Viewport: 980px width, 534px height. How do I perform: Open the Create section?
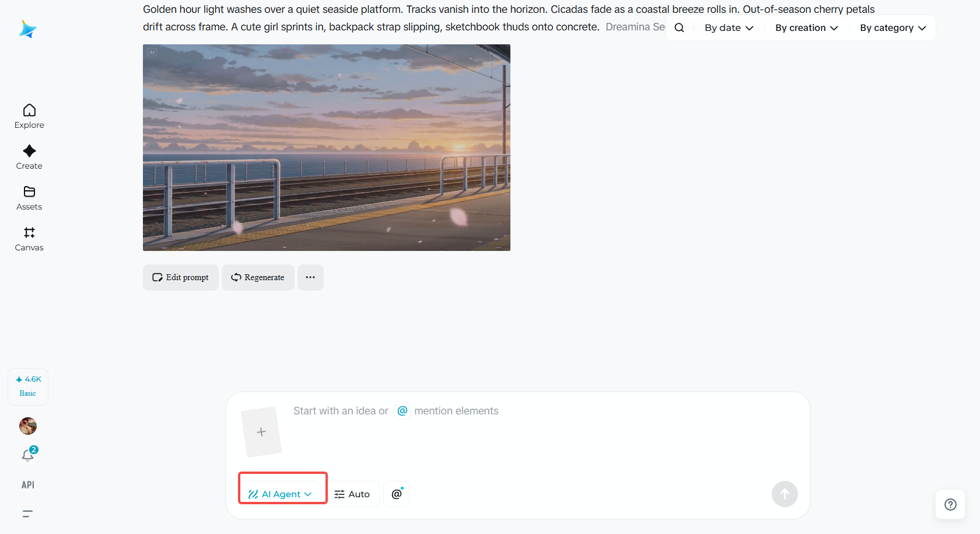pos(29,158)
